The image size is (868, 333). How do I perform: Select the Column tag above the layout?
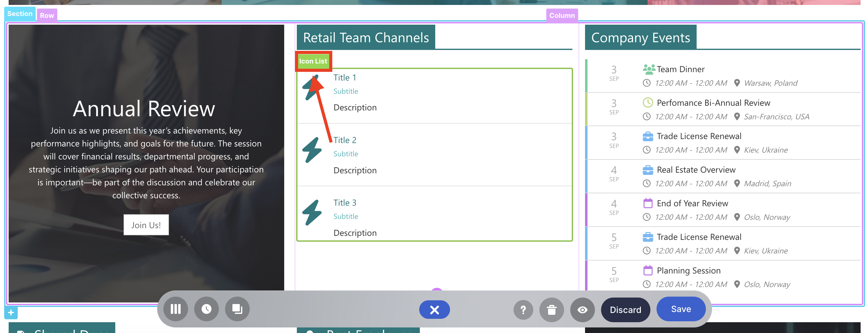(x=562, y=15)
